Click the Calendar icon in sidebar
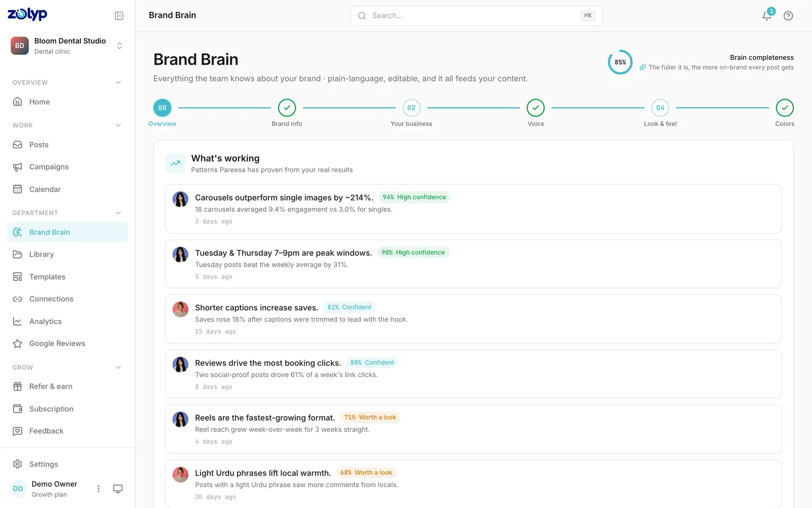The width and height of the screenshot is (812, 508). pos(18,189)
